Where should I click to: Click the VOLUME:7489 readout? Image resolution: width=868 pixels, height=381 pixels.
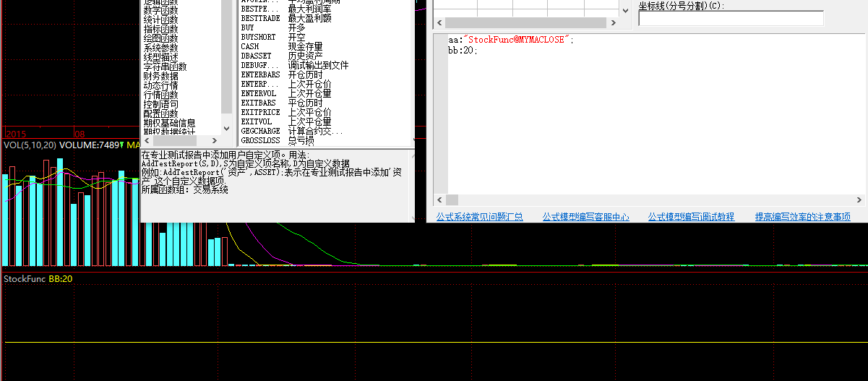tap(90, 145)
